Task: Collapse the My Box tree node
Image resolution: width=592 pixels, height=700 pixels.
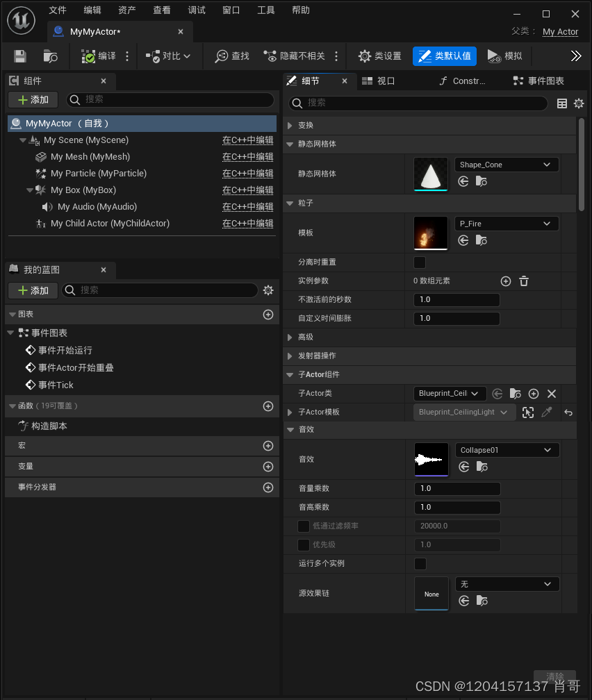Action: 30,190
